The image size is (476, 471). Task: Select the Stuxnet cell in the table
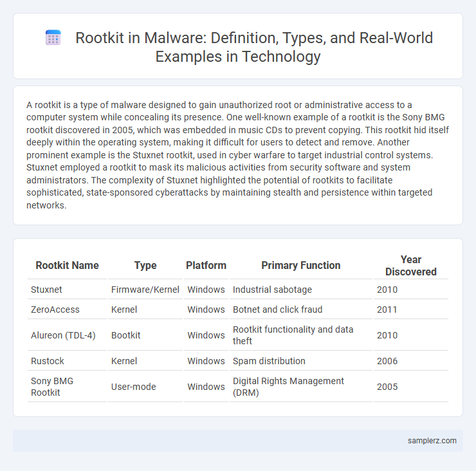(67, 290)
